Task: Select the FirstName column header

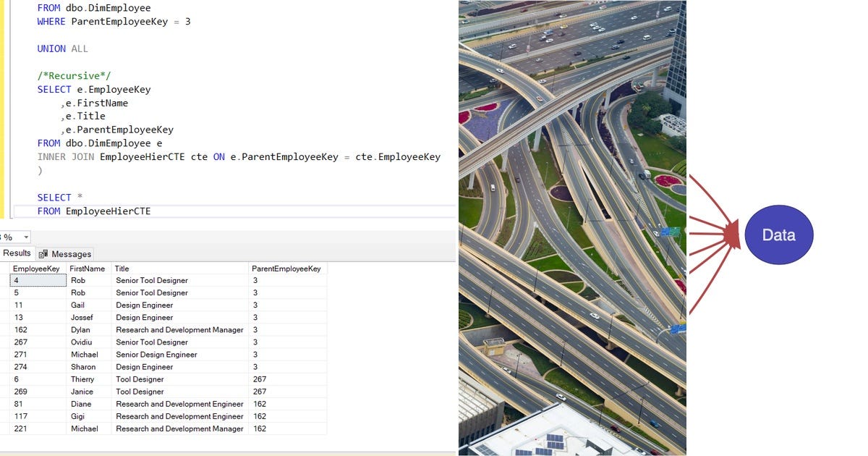Action: (88, 268)
